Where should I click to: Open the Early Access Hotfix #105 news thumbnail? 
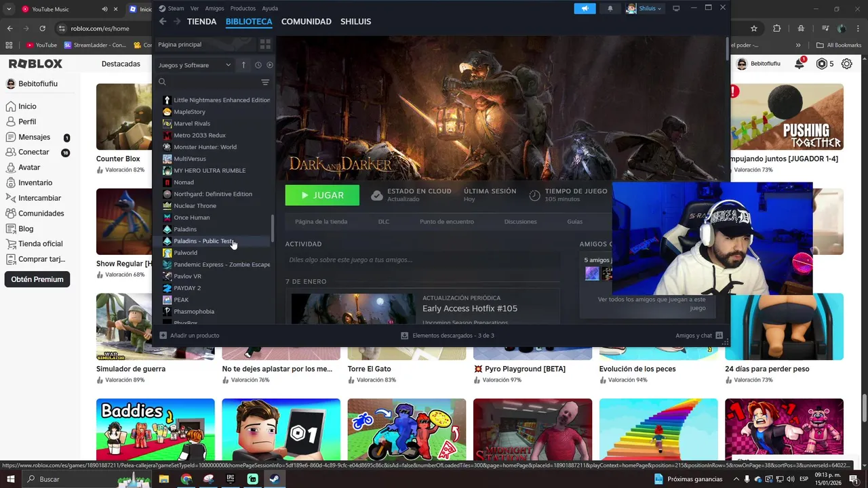[x=353, y=309]
